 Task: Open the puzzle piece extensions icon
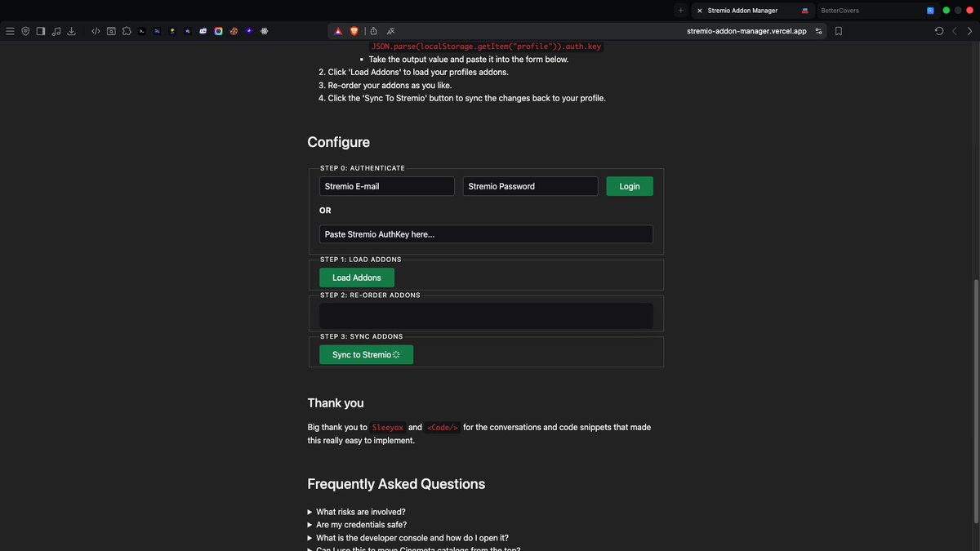(x=127, y=31)
